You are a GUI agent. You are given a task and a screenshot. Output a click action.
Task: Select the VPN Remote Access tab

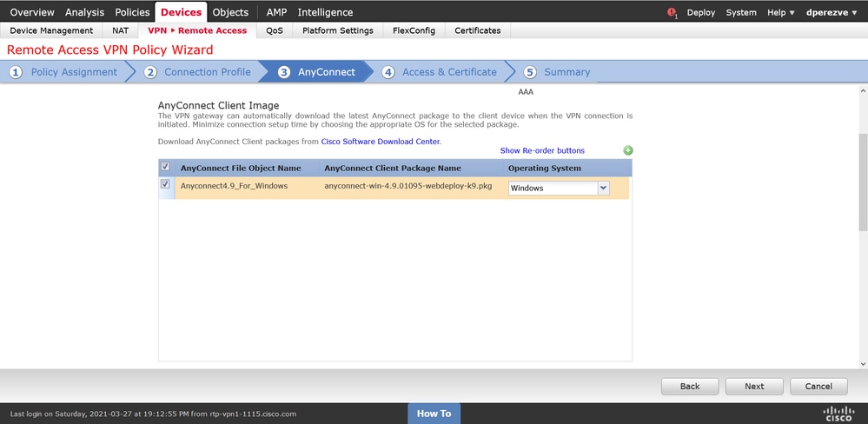click(197, 30)
